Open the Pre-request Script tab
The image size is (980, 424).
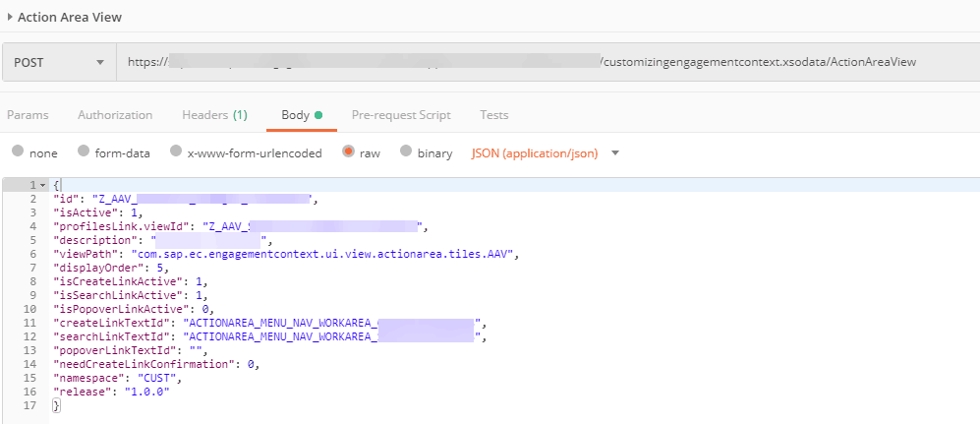click(x=401, y=115)
